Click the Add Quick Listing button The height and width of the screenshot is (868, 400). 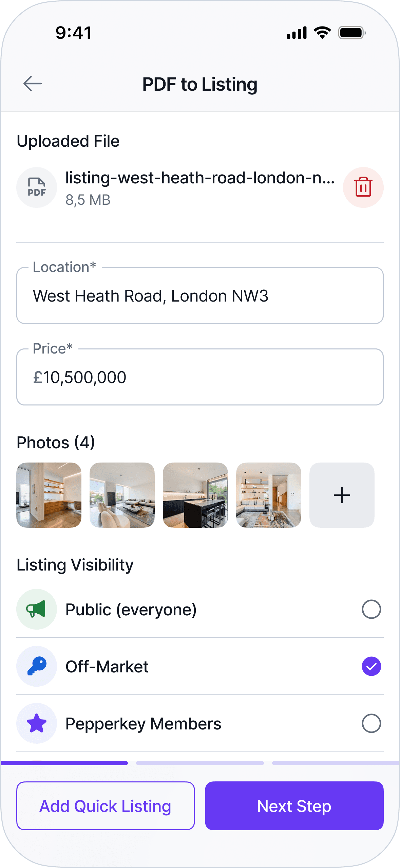click(x=106, y=806)
